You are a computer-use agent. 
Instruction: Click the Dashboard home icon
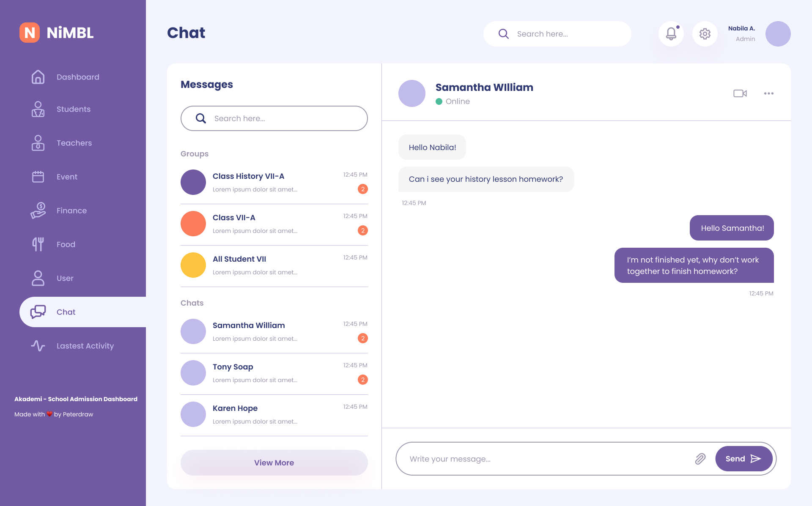pyautogui.click(x=38, y=77)
